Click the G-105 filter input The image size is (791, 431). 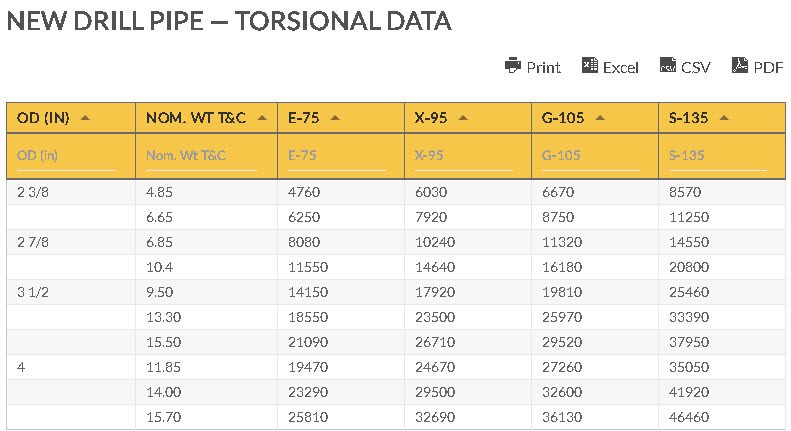pyautogui.click(x=591, y=156)
